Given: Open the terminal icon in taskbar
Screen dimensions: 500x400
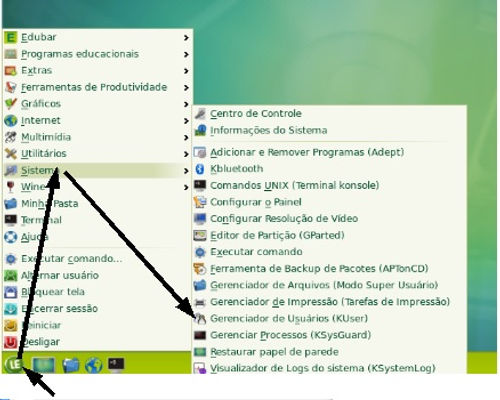Looking at the screenshot, I should tap(116, 364).
